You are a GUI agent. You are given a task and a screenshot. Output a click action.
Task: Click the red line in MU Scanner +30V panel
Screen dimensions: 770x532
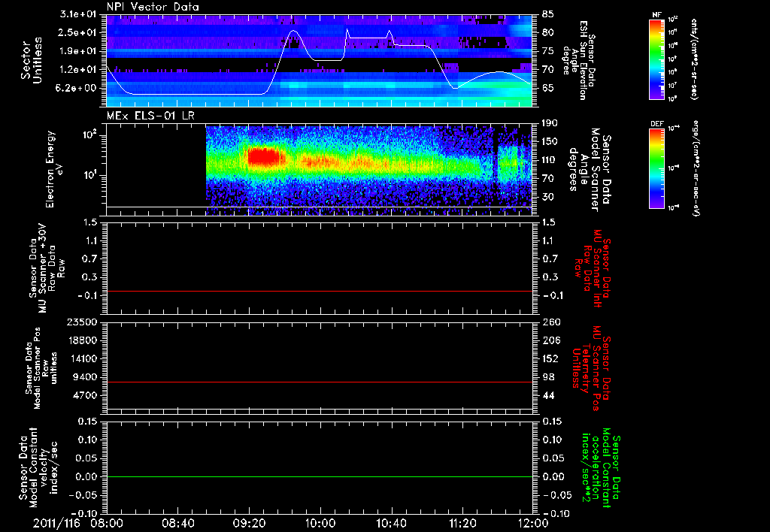click(320, 291)
